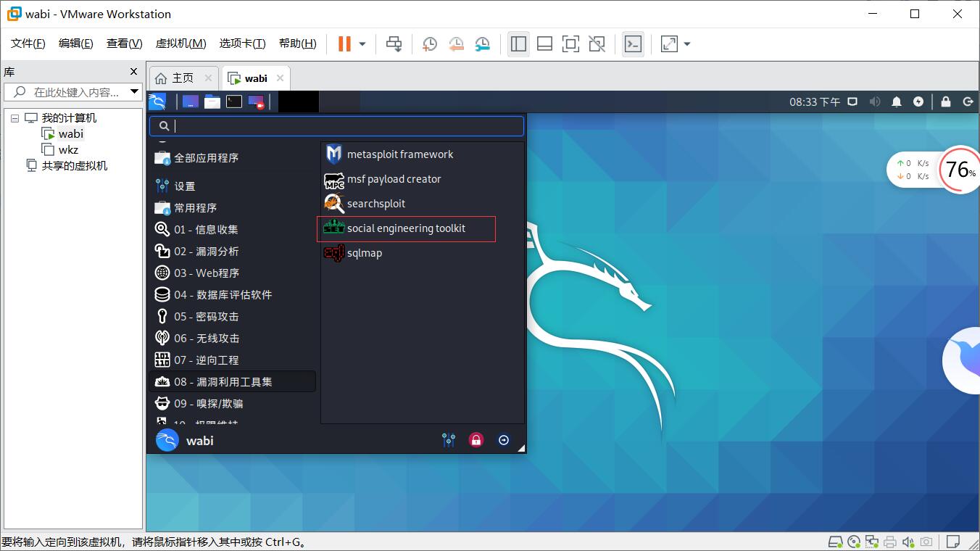Image resolution: width=980 pixels, height=551 pixels.
Task: Click the show desktop icon in the Kali panel
Action: click(190, 101)
